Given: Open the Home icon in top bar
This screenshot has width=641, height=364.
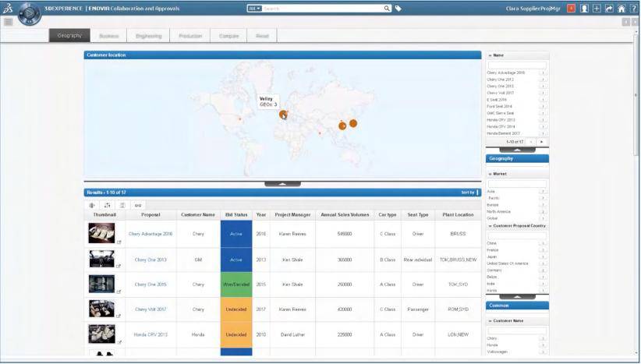Looking at the screenshot, I should pos(622,9).
